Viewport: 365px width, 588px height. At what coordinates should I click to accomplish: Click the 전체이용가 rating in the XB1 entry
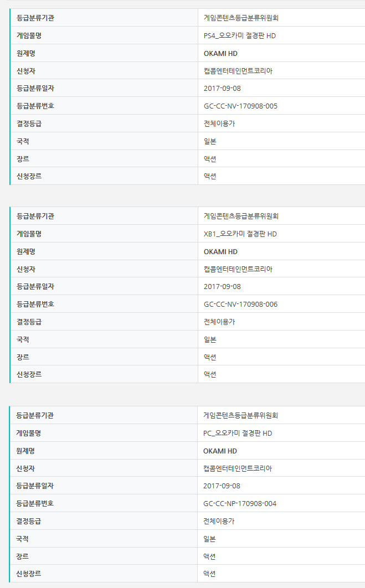point(219,322)
